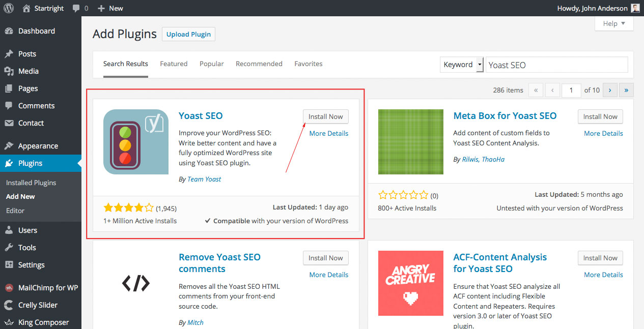
Task: Open the plugin Editor submenu item
Action: click(x=15, y=211)
